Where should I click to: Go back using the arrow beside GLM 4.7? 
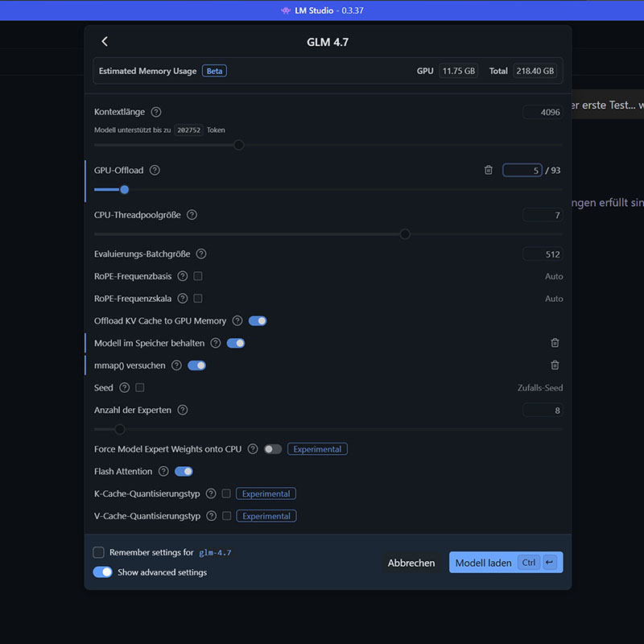coord(105,42)
